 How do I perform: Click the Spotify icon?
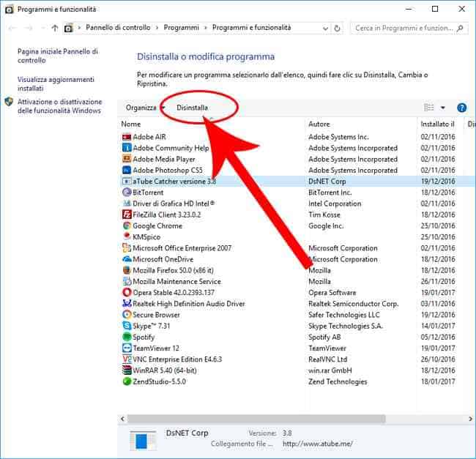pyautogui.click(x=127, y=337)
